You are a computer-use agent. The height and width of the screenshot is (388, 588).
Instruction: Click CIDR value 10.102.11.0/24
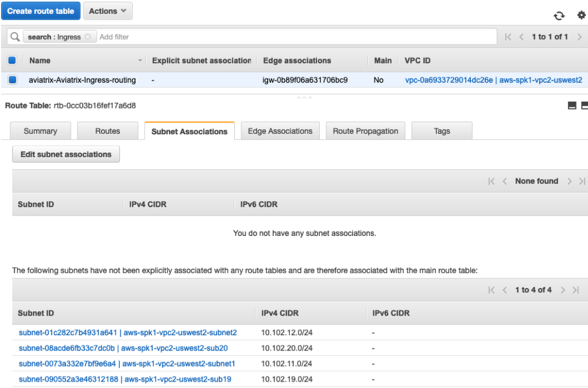click(x=287, y=364)
